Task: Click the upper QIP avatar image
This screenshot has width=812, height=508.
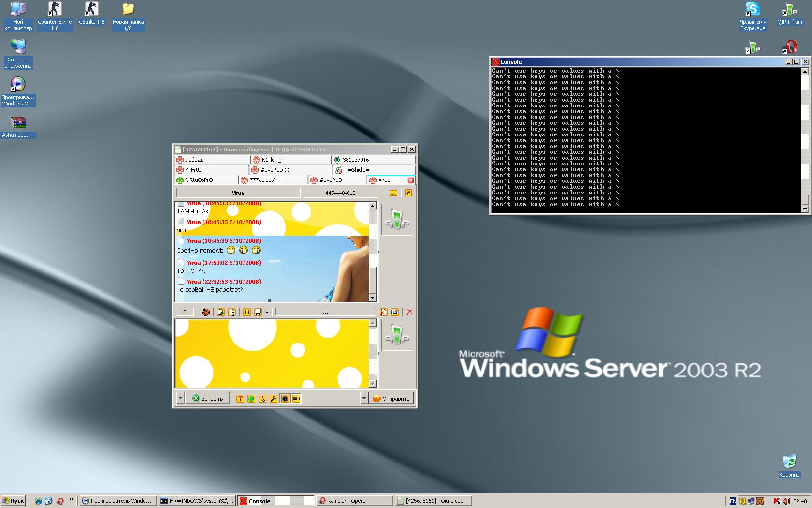Action: pyautogui.click(x=397, y=220)
